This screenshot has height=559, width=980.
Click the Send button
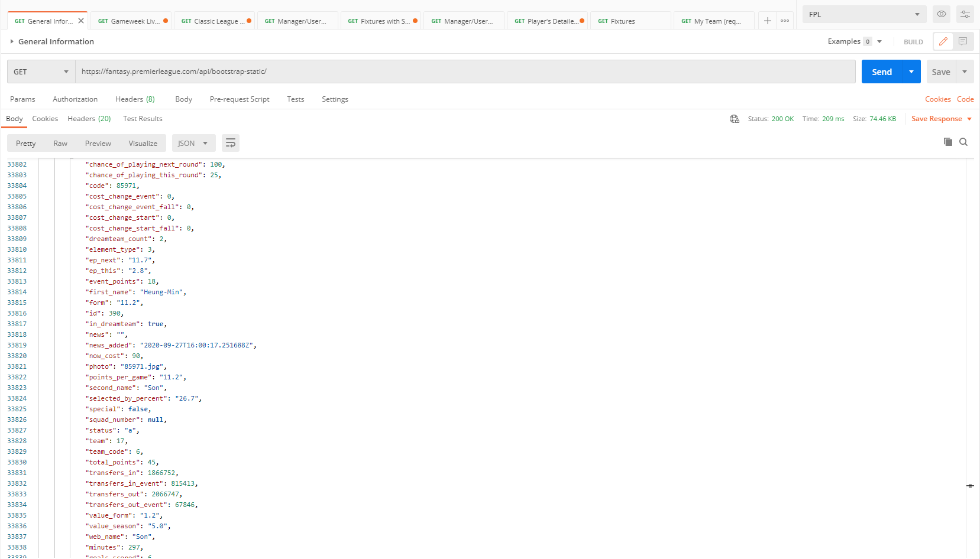coord(882,71)
